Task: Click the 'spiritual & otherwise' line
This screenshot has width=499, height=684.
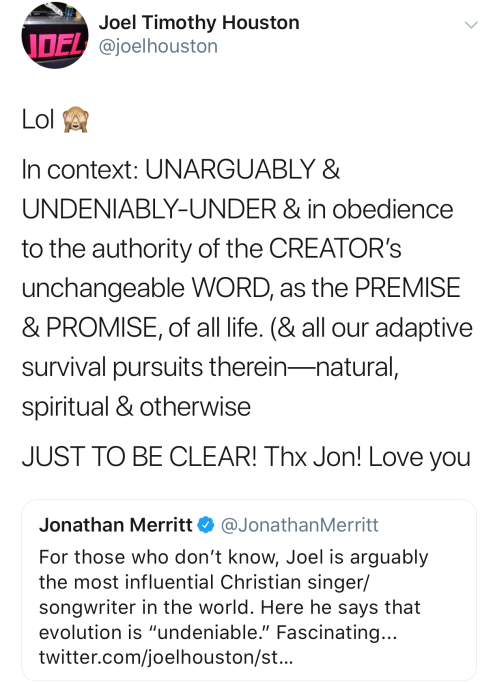Action: [136, 407]
